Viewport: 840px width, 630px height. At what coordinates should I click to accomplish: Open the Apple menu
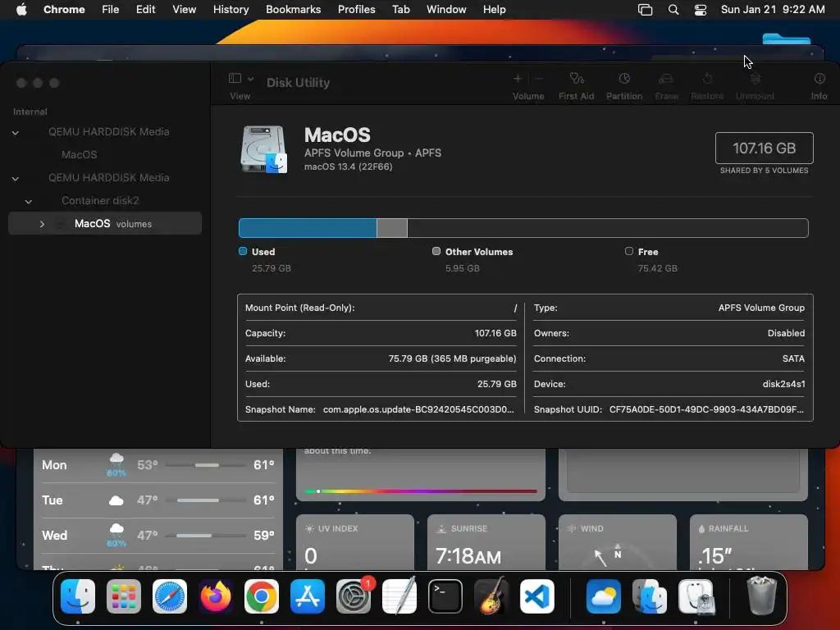[21, 10]
